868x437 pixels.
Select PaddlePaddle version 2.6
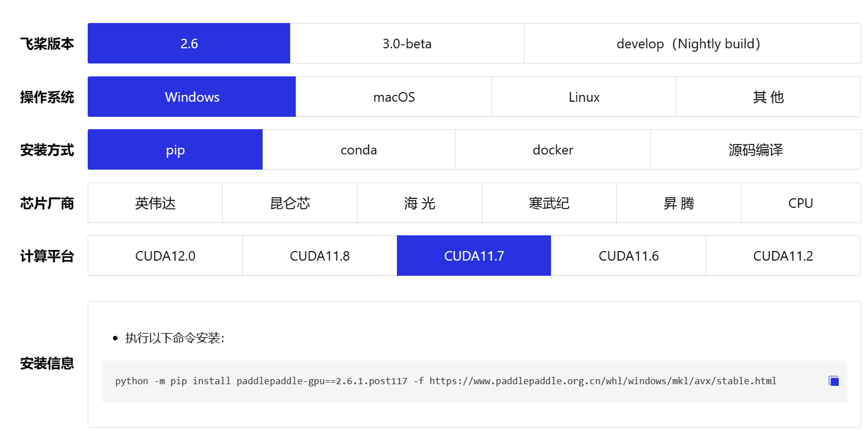pos(189,43)
